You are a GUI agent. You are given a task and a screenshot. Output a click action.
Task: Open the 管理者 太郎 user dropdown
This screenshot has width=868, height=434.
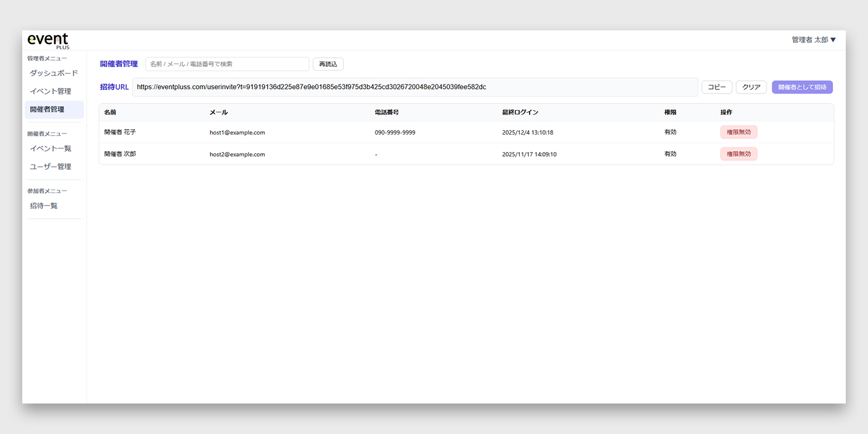813,40
